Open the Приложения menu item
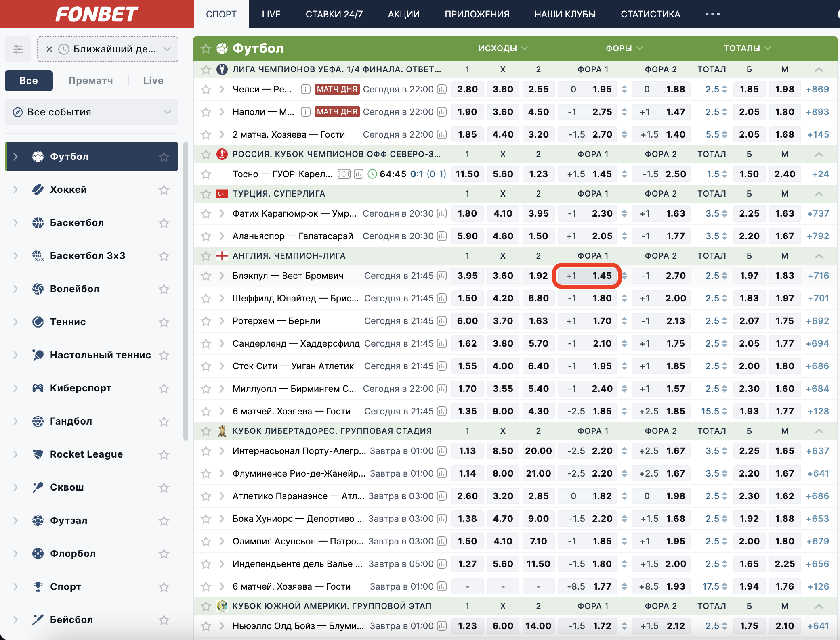This screenshot has width=840, height=640. tap(477, 14)
